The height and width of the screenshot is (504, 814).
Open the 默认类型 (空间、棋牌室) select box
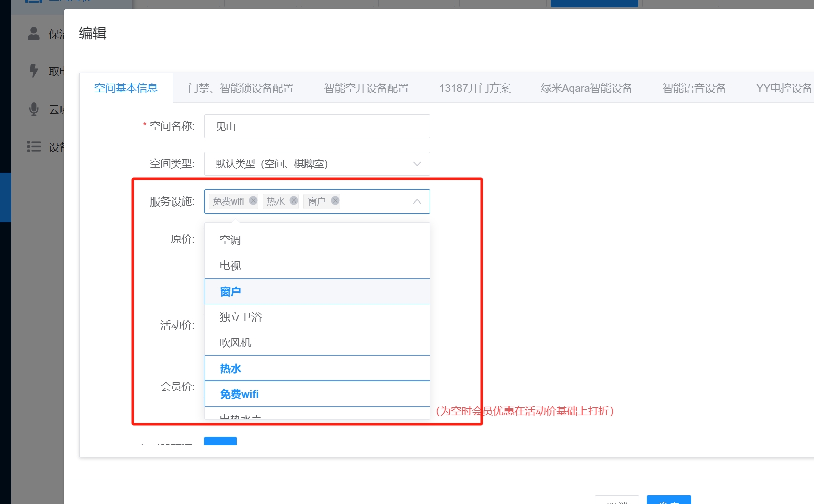[312, 164]
